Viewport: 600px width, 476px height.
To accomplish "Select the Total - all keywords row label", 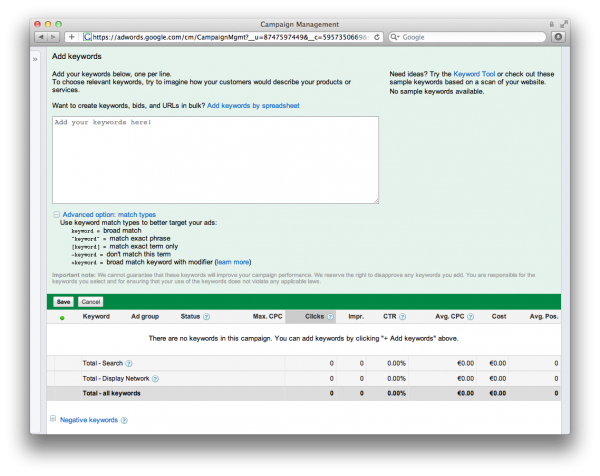I will click(x=111, y=393).
